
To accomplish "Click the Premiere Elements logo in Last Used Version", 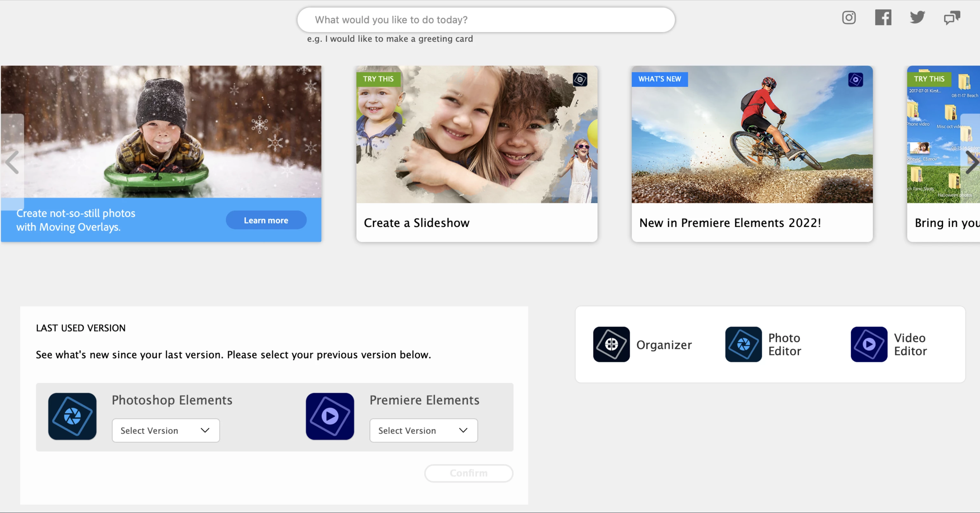I will (330, 416).
